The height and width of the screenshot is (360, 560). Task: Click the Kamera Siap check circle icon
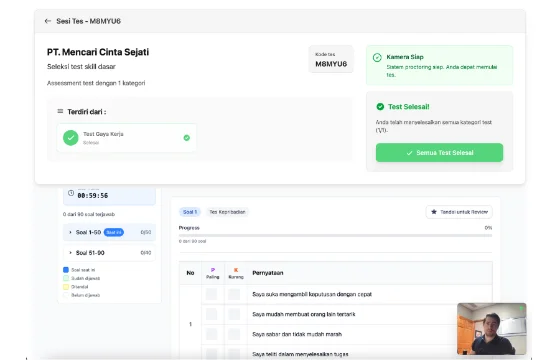[377, 58]
